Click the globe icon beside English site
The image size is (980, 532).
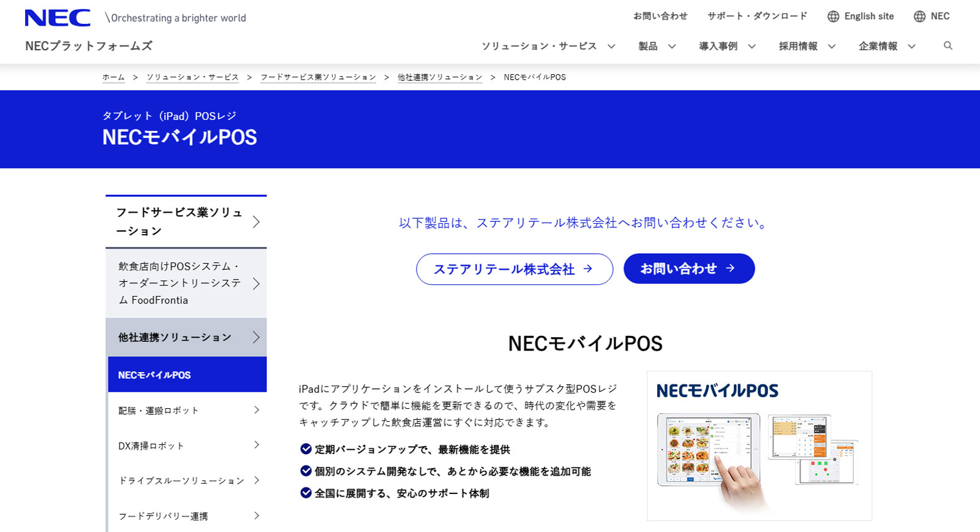833,17
